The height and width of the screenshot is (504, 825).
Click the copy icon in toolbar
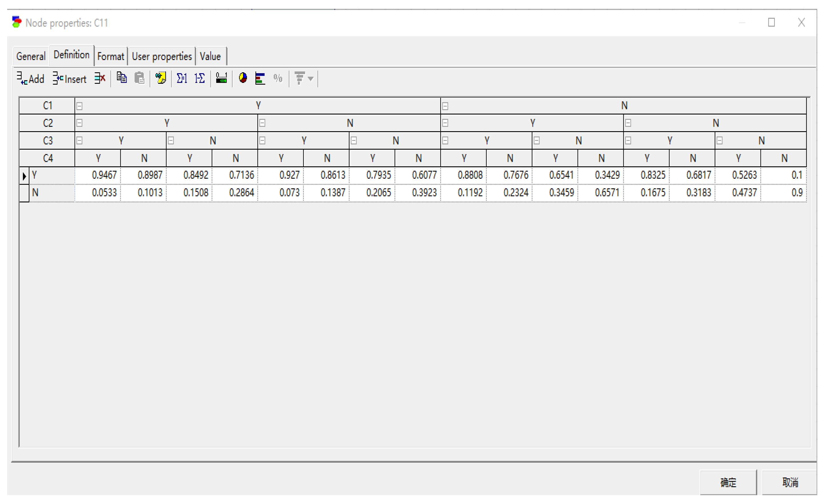122,78
